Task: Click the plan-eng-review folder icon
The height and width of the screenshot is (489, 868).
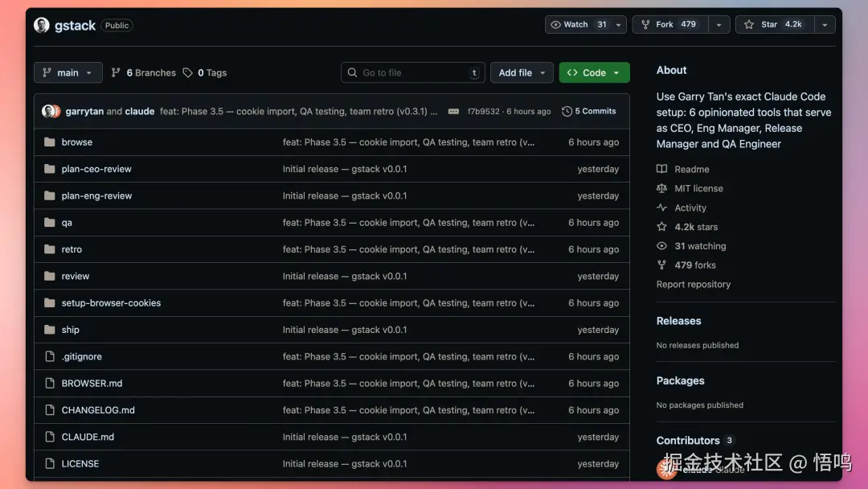Action: 49,195
